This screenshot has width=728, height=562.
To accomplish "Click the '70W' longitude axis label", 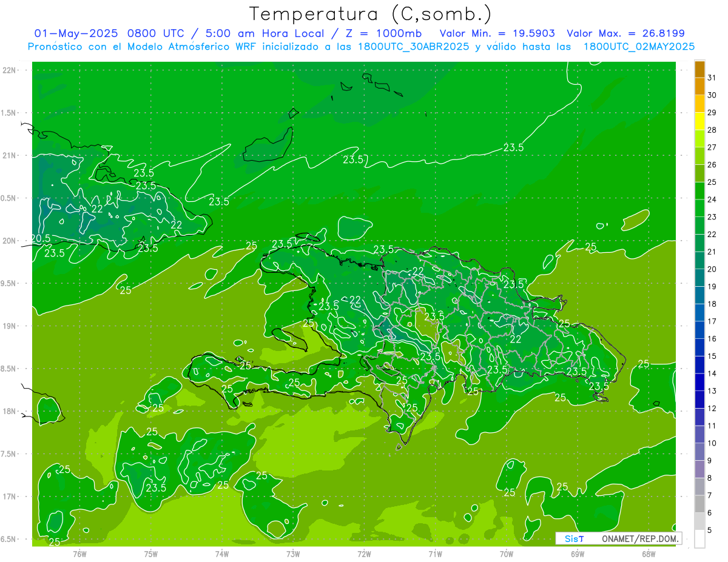I will click(507, 554).
